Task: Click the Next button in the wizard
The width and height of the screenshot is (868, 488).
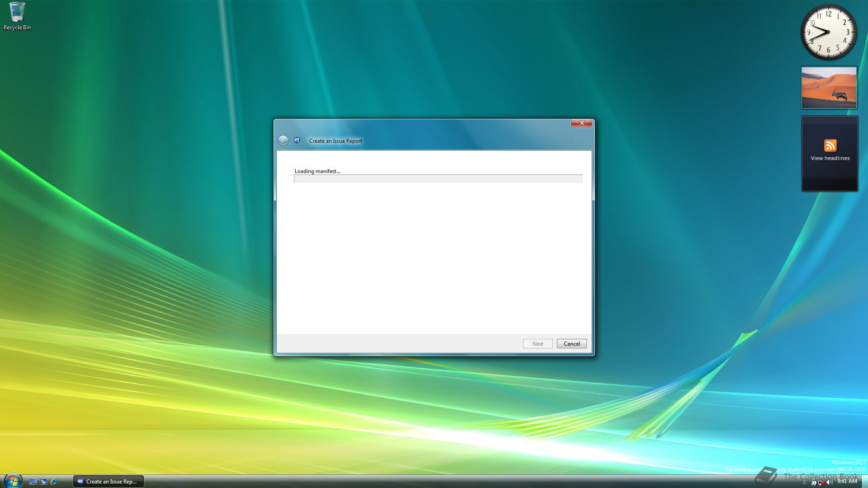Action: (x=538, y=344)
